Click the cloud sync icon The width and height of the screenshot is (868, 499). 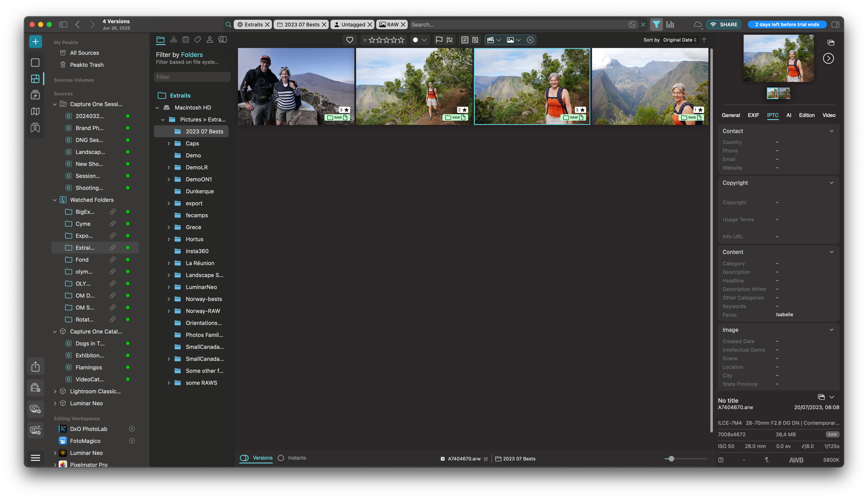(x=698, y=24)
